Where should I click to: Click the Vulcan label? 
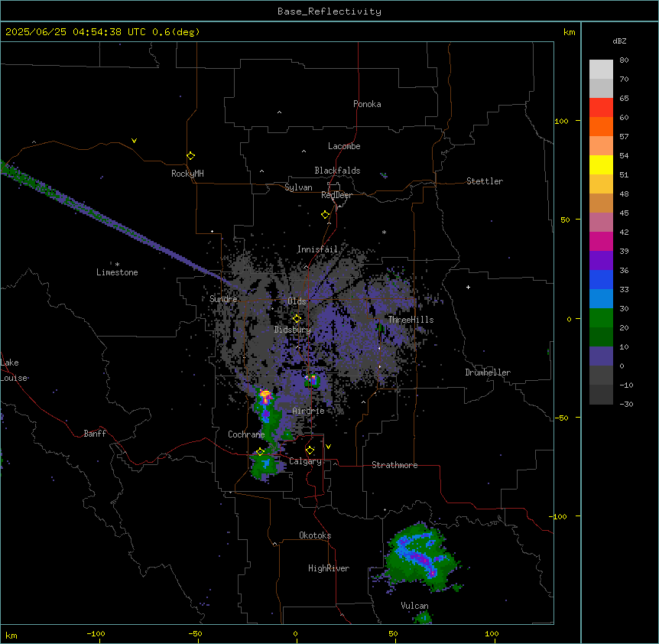pyautogui.click(x=415, y=606)
